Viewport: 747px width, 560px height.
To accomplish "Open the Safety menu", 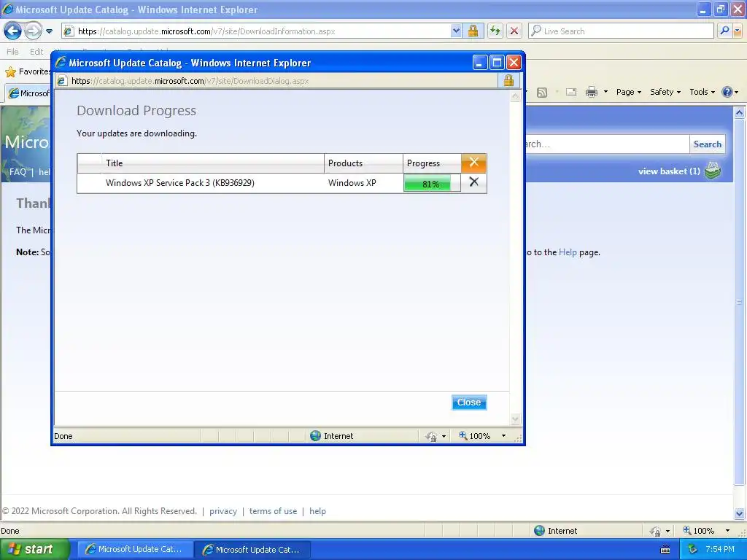I will [665, 93].
